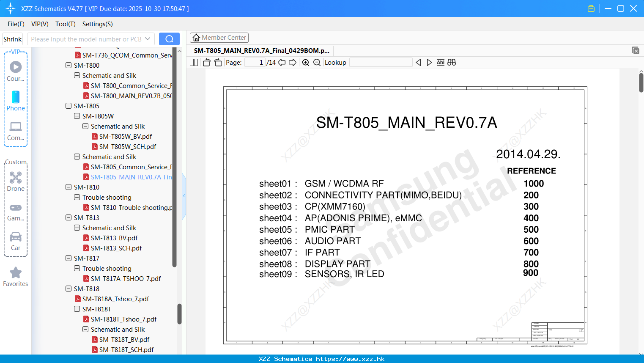Open Courses from VIP sidebar
644x363 pixels.
(x=16, y=71)
